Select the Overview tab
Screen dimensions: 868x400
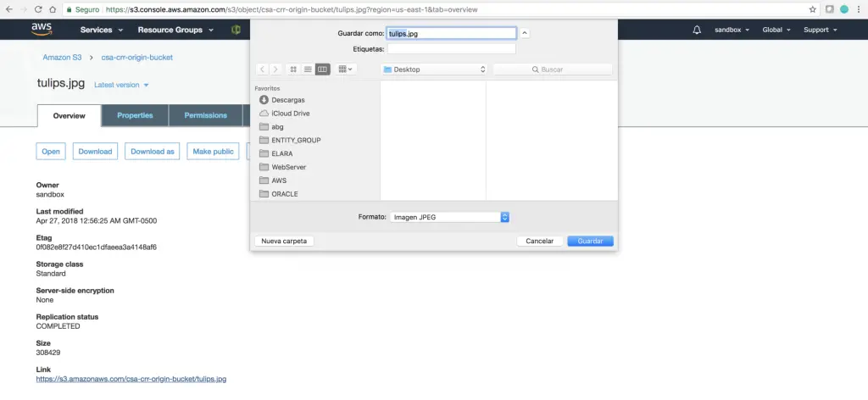pos(70,115)
